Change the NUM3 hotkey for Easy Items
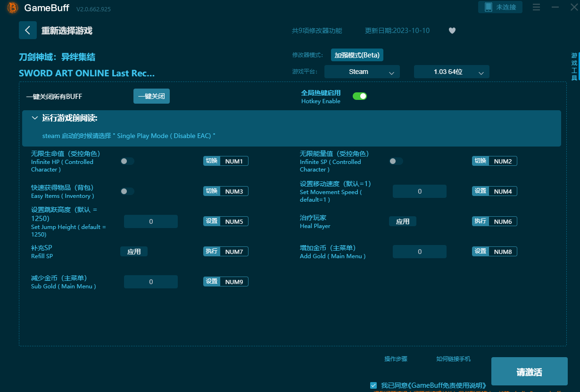Image resolution: width=580 pixels, height=392 pixels. tap(234, 191)
